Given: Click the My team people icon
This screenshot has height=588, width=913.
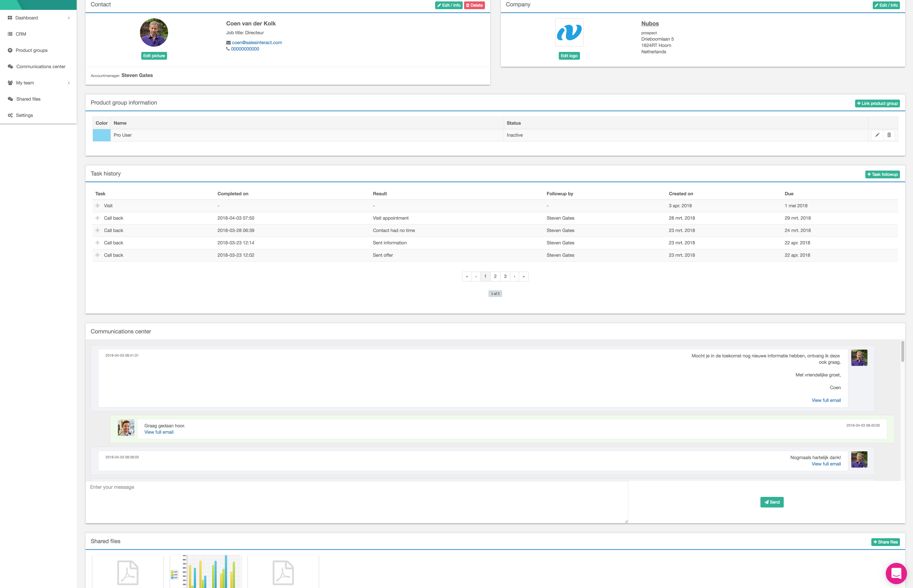Looking at the screenshot, I should (x=10, y=83).
